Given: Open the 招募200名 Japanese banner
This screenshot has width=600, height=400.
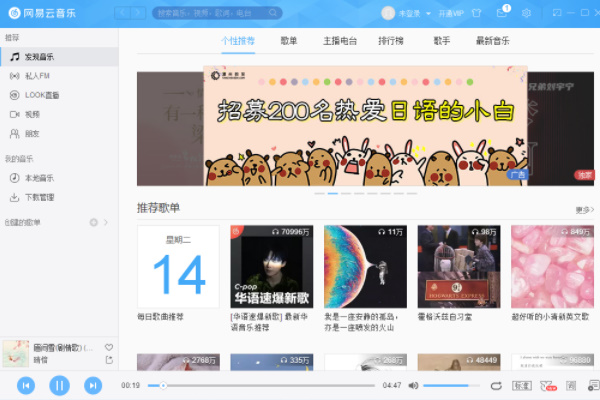Looking at the screenshot, I should pos(365,126).
